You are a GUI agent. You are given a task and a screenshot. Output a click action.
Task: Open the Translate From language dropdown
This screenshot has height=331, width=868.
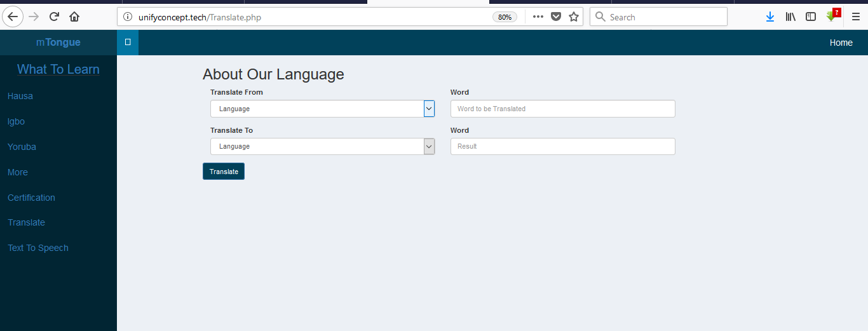click(x=322, y=109)
